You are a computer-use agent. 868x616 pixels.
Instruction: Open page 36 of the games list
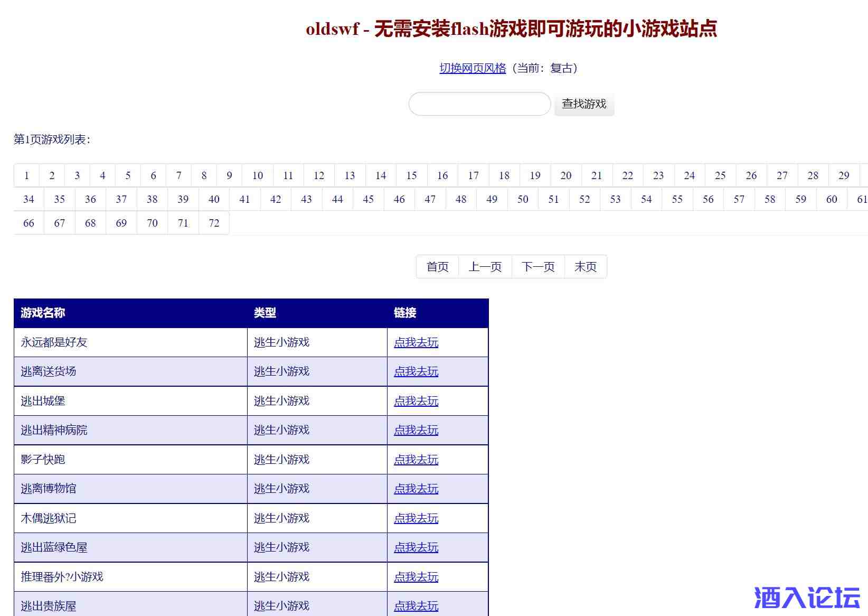click(x=90, y=199)
